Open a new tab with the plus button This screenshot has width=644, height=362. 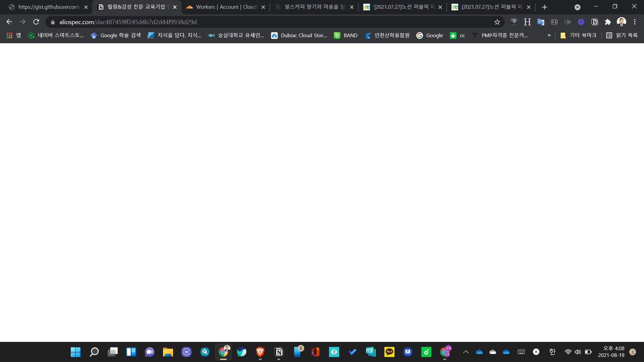tap(544, 7)
